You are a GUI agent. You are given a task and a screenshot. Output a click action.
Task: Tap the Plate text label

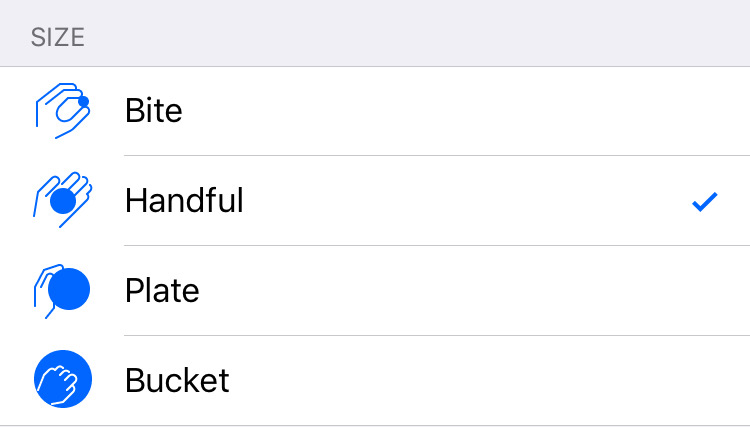162,290
